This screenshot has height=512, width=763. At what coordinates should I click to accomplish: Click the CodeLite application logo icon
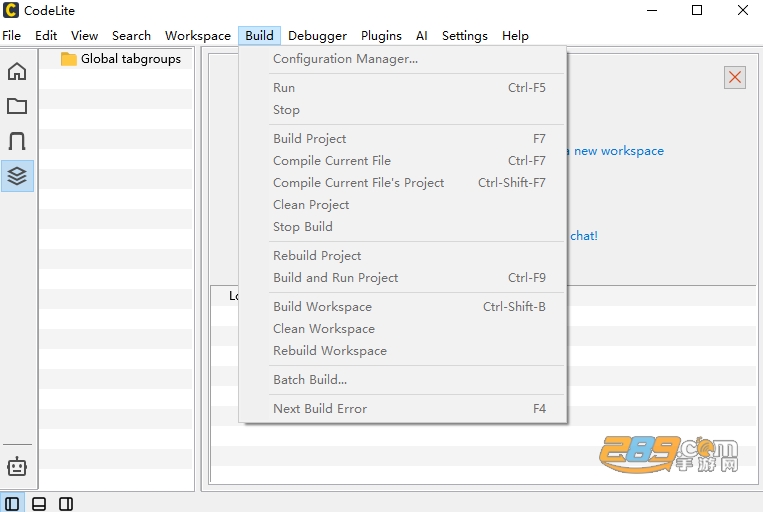[11, 10]
